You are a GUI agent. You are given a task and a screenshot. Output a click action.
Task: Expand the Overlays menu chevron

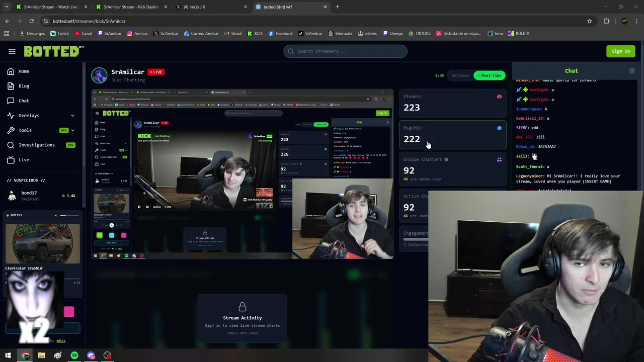(72, 116)
